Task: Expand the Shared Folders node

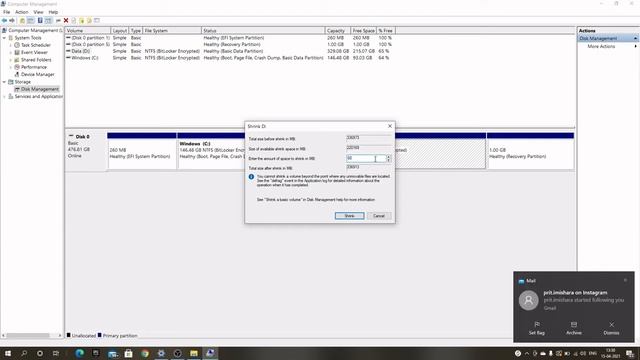Action: click(x=11, y=60)
